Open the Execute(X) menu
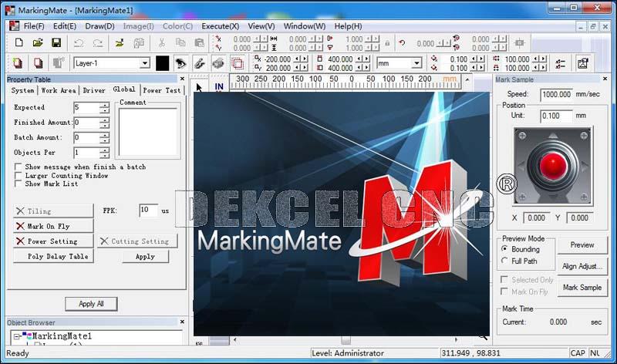The height and width of the screenshot is (364, 617). pos(221,26)
